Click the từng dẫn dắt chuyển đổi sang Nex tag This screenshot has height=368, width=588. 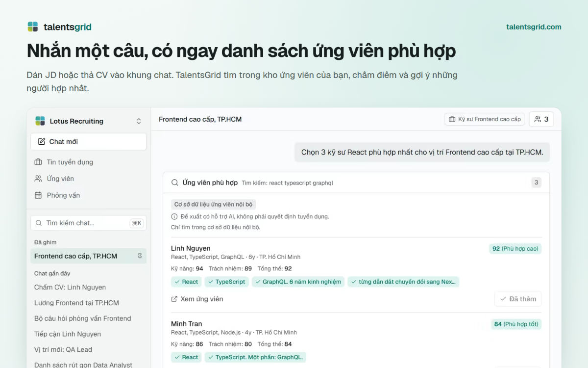[x=403, y=282]
